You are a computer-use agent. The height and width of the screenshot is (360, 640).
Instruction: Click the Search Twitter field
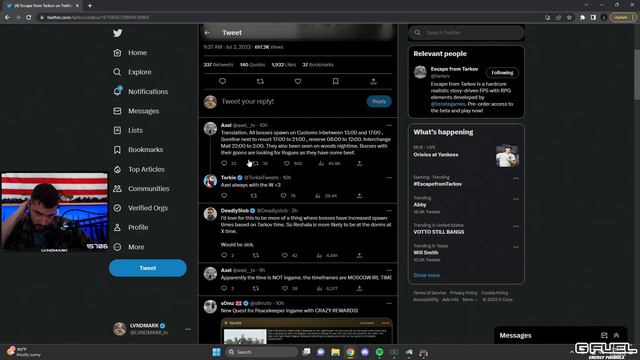coord(466,33)
